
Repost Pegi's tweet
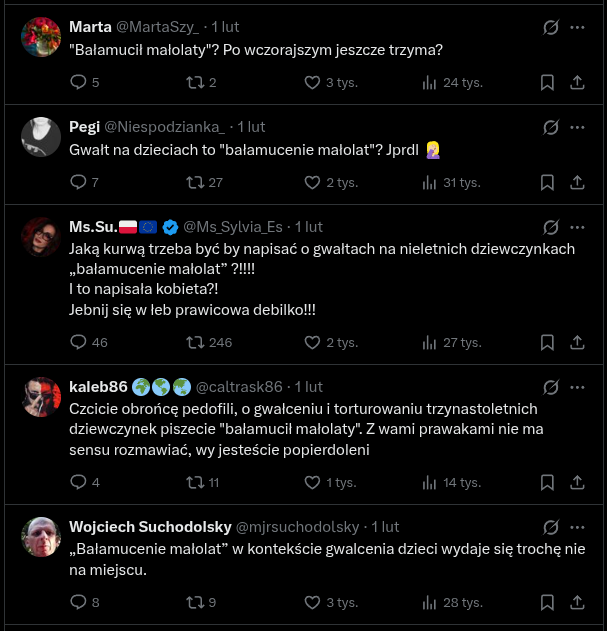(197, 182)
